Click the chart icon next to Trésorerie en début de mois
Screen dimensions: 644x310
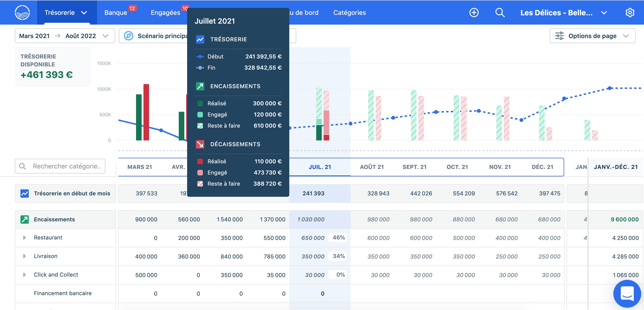pos(25,193)
